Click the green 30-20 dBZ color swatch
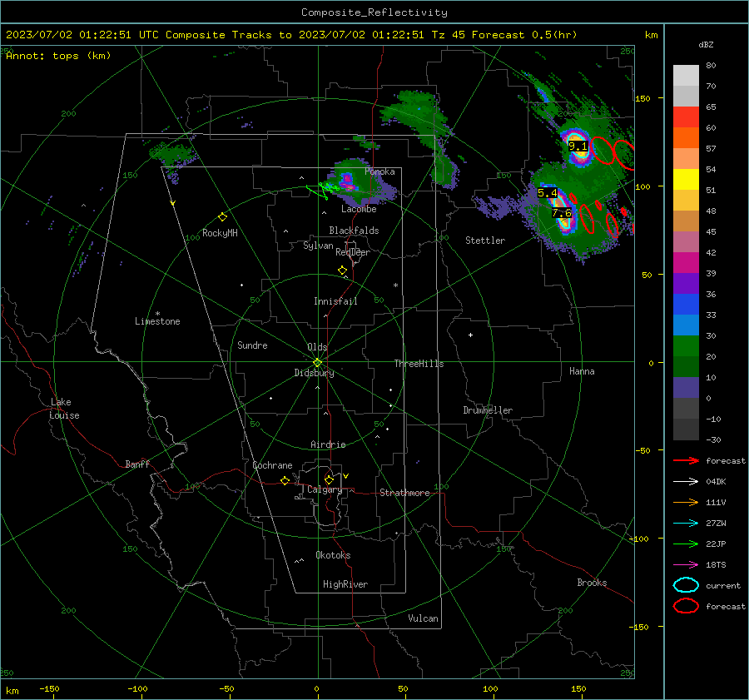The image size is (749, 700). (x=686, y=346)
